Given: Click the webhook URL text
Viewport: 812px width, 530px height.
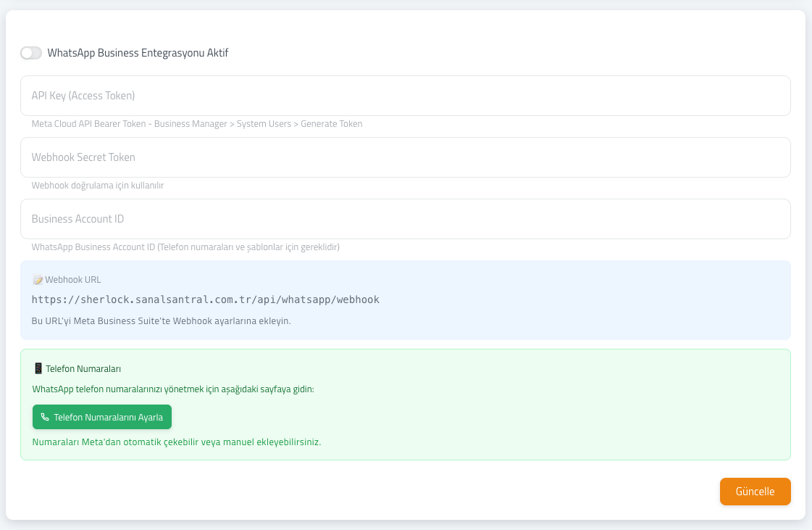Looking at the screenshot, I should [x=206, y=299].
